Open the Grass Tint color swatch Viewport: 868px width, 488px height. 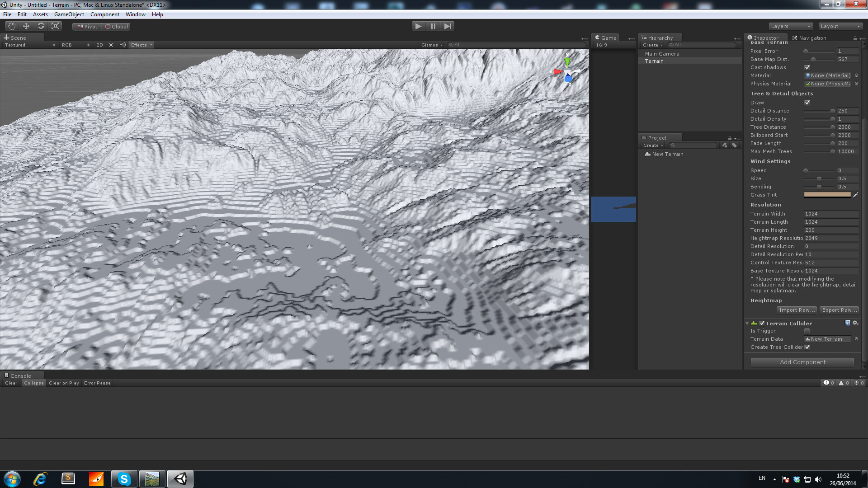(827, 195)
